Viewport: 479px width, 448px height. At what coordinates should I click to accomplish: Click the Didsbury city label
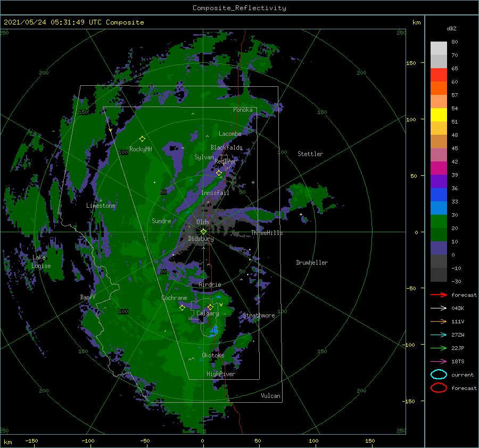(x=201, y=239)
